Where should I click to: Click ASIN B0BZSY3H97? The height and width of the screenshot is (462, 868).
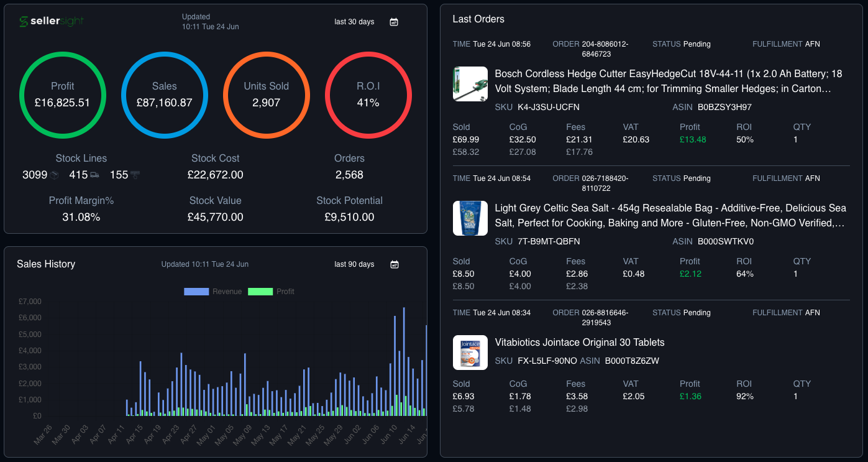coord(724,108)
